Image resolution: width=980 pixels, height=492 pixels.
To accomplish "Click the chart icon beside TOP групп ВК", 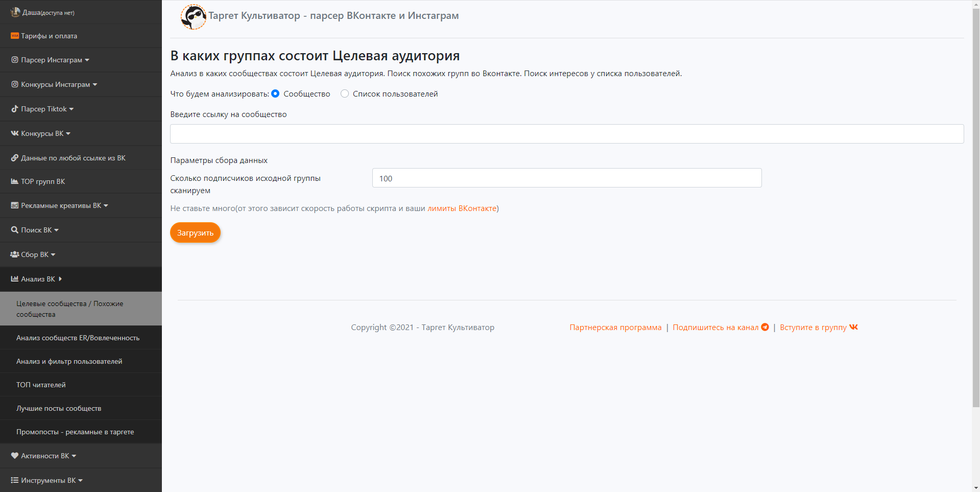I will click(x=15, y=181).
